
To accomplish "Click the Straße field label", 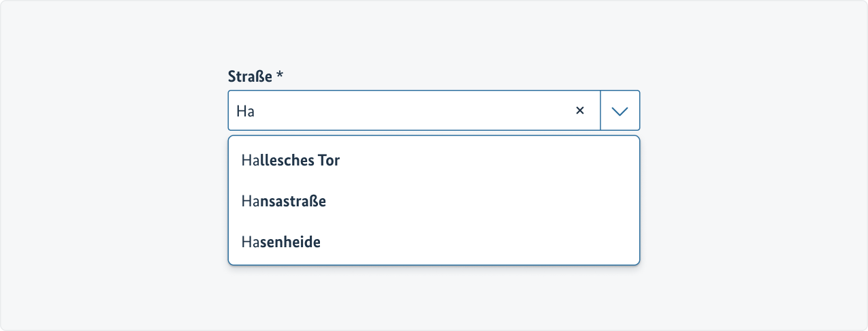I will pos(255,77).
